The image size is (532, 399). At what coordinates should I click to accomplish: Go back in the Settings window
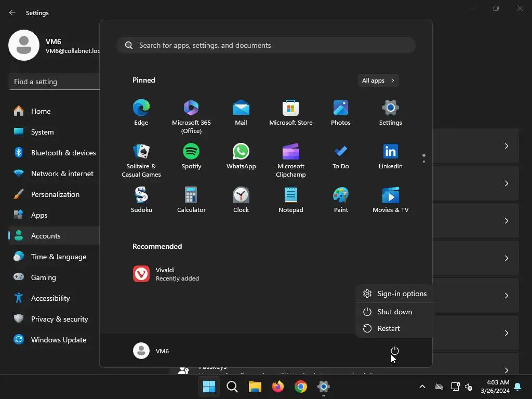(x=12, y=12)
